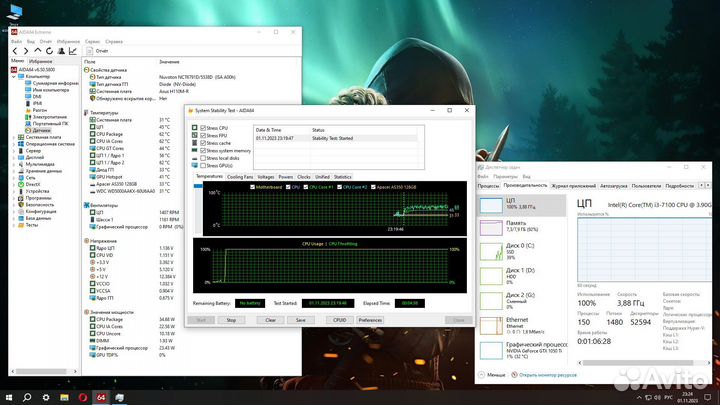The height and width of the screenshot is (405, 720).
Task: Collapse Task Manager with Меньше arrow
Action: pos(481,375)
